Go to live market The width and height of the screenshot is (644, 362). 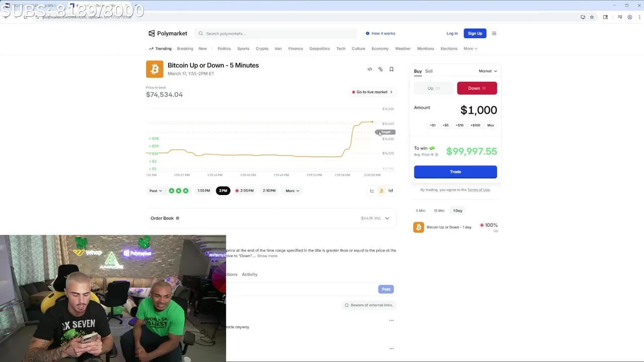pyautogui.click(x=372, y=92)
